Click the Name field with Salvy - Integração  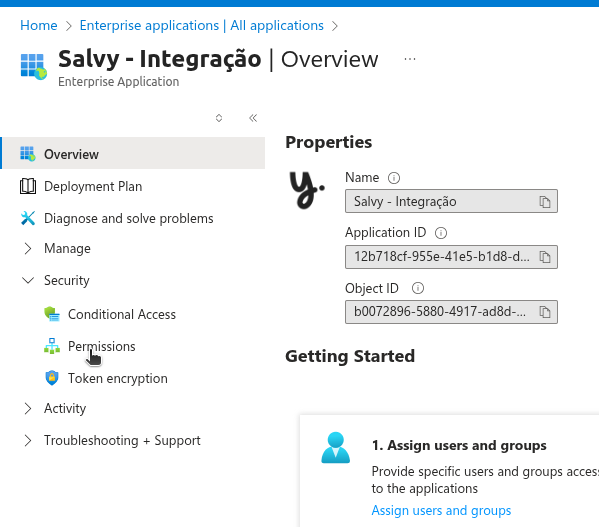point(451,201)
